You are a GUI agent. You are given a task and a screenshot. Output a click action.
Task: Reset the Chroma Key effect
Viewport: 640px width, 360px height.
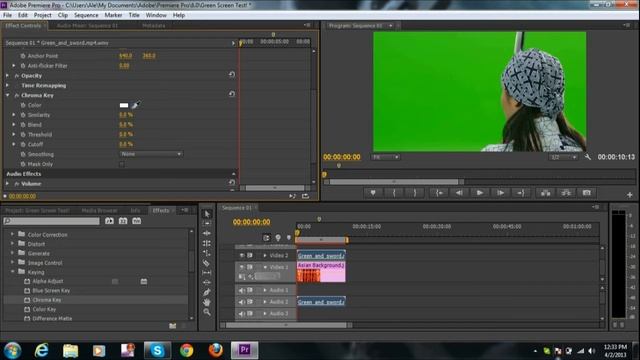232,94
